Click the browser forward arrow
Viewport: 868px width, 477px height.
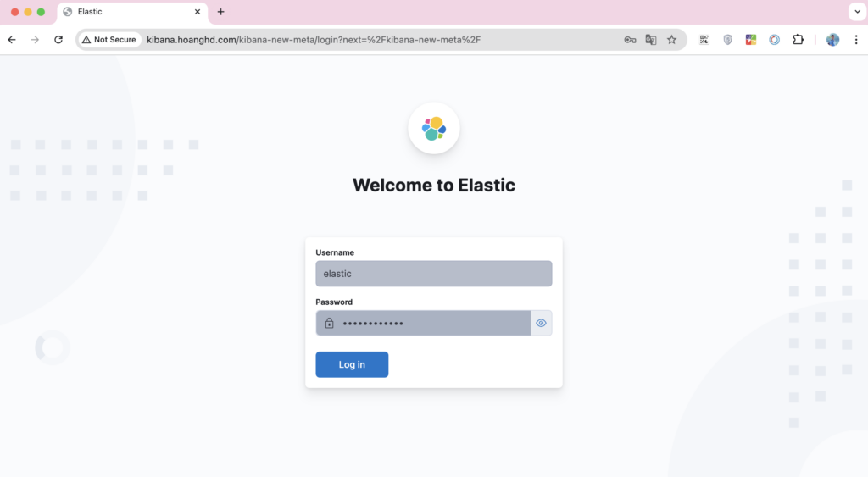pyautogui.click(x=35, y=39)
